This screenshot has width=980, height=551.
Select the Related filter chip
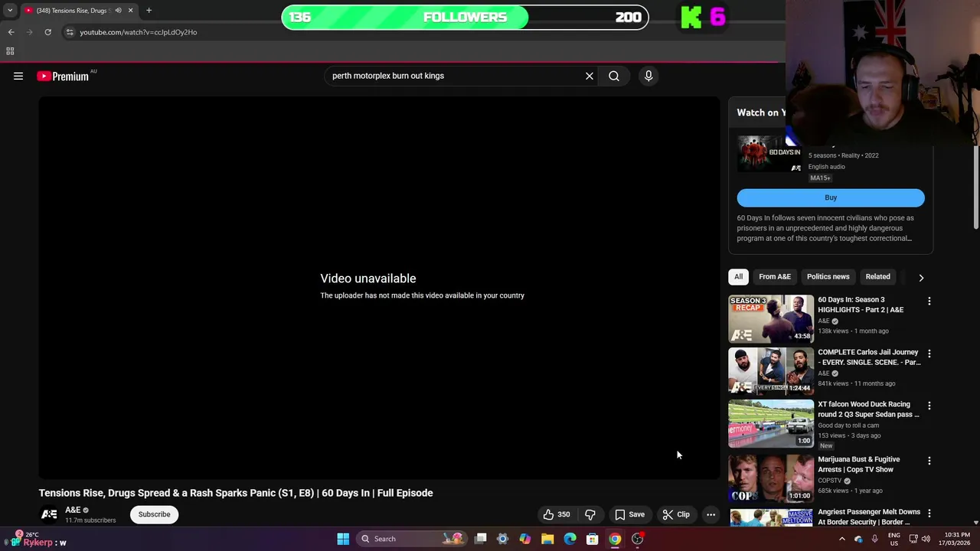click(877, 276)
